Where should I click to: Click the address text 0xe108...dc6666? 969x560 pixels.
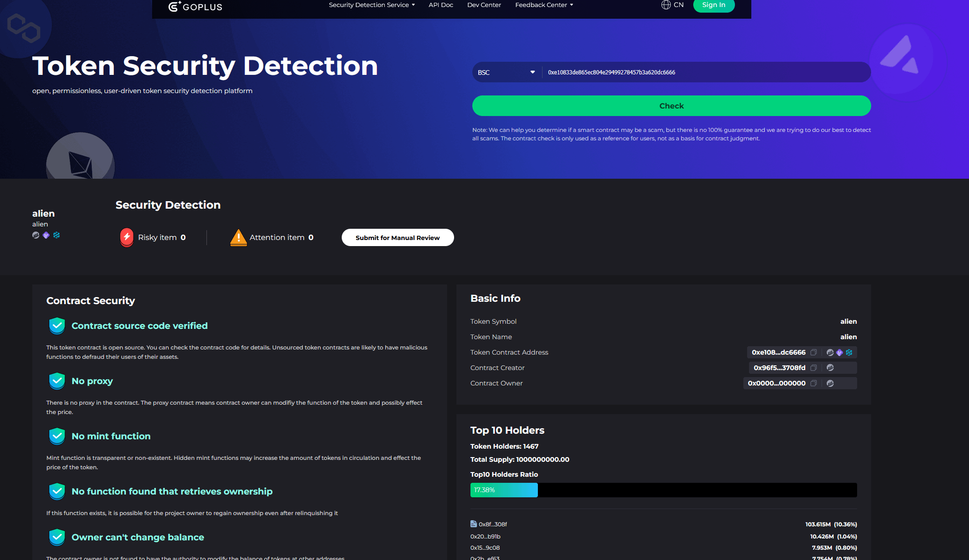click(x=778, y=352)
